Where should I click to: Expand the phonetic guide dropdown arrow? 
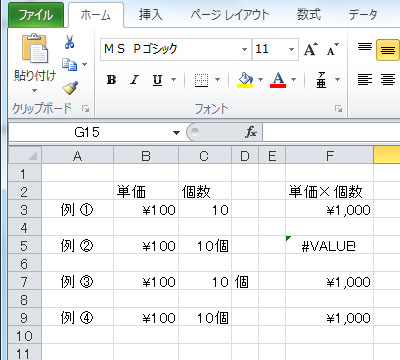tap(337, 80)
